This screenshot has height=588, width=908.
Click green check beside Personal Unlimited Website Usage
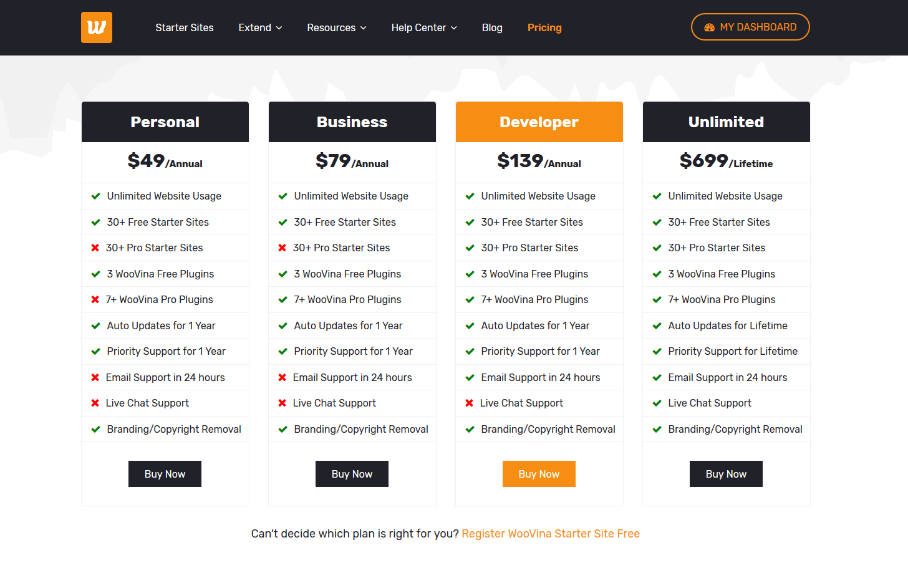click(x=96, y=196)
